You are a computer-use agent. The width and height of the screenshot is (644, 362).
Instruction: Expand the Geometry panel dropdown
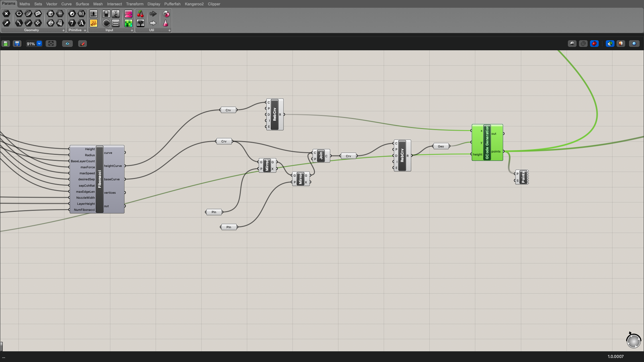click(x=63, y=31)
